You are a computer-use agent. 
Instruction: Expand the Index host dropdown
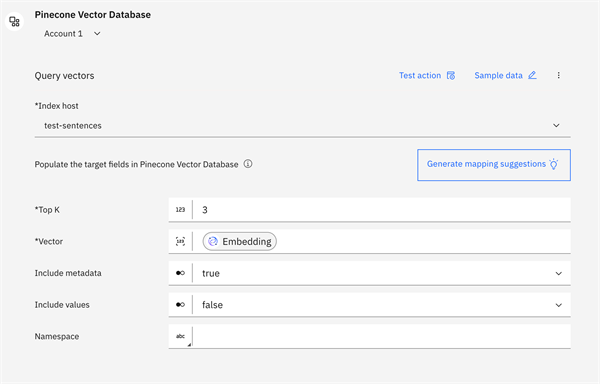point(302,125)
